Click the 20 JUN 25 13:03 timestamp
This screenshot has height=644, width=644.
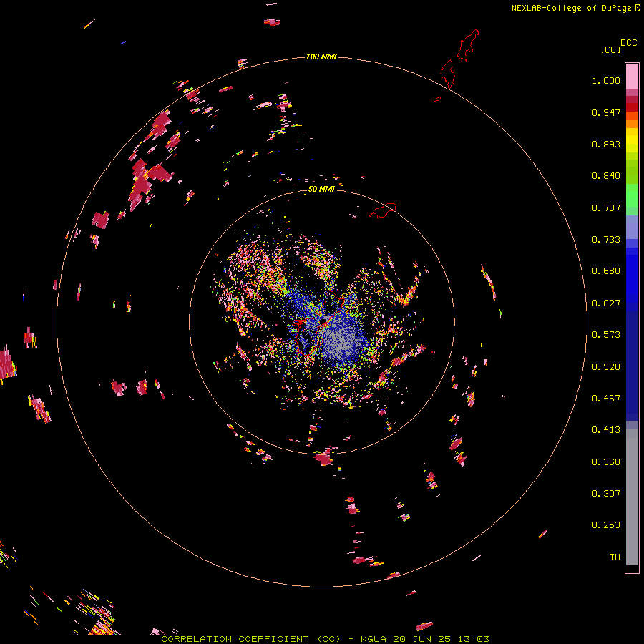tap(441, 639)
